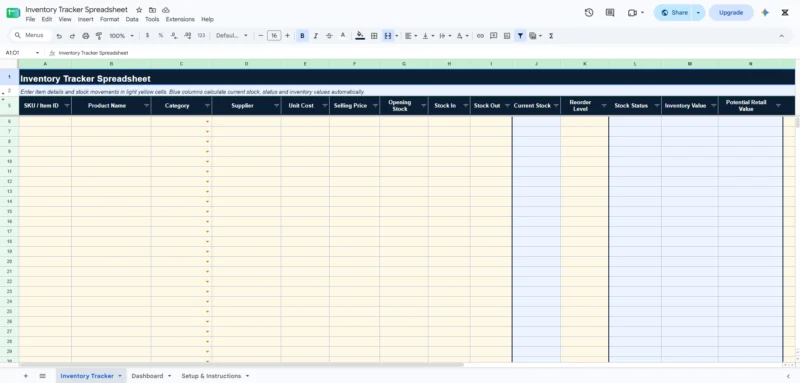800x383 pixels.
Task: Open the text rotation dropdown
Action: coord(462,36)
